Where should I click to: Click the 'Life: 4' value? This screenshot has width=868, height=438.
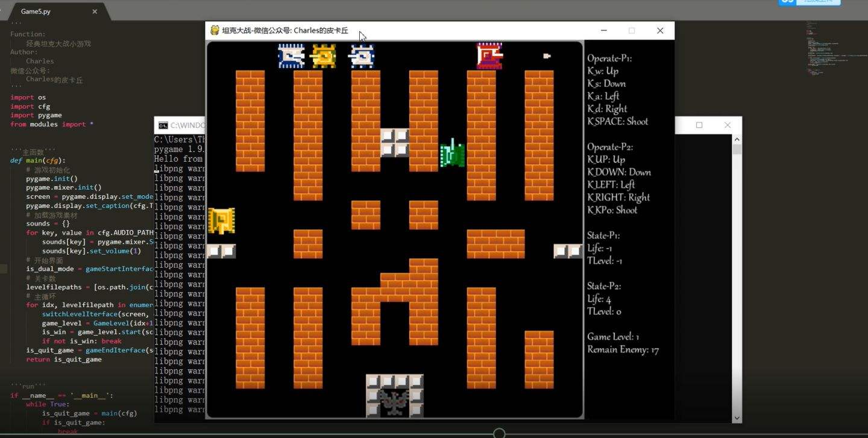tap(600, 299)
